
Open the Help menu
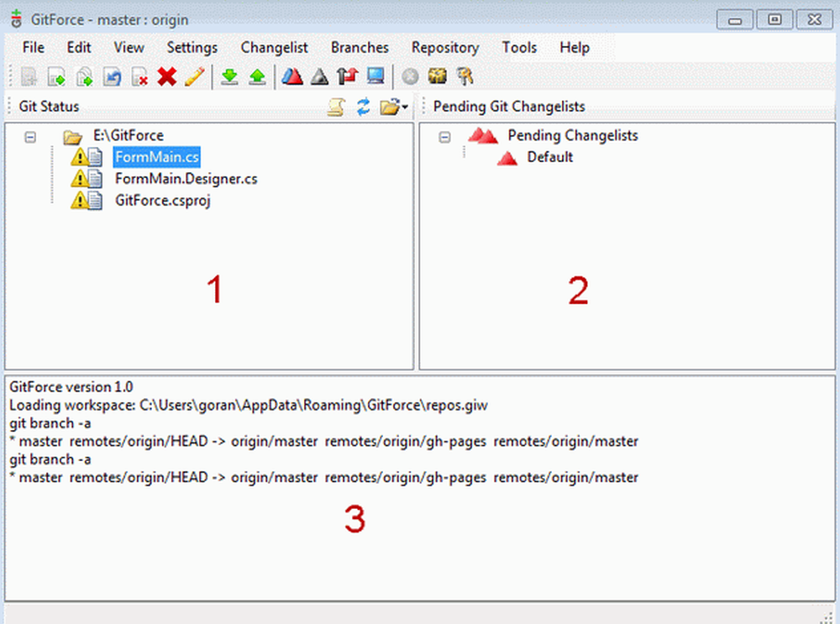575,48
